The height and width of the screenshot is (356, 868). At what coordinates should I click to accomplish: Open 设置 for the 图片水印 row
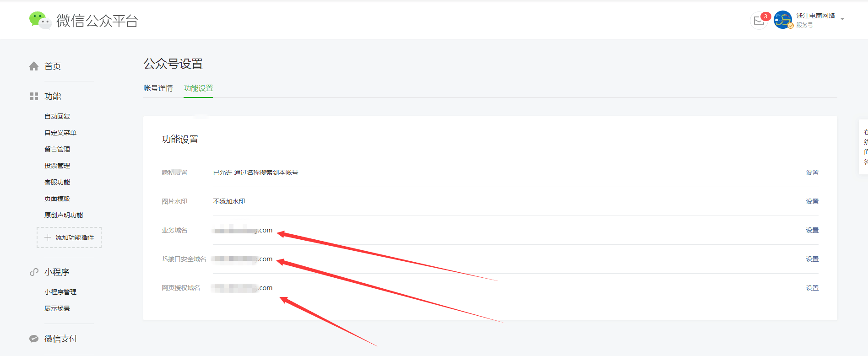(812, 201)
